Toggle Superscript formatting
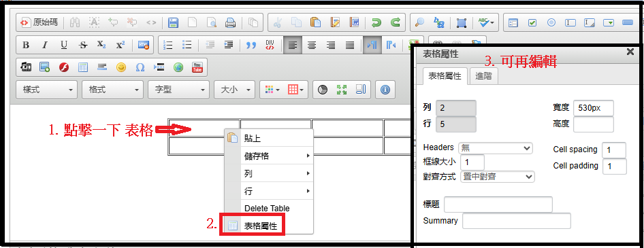The image size is (644, 248). (120, 45)
